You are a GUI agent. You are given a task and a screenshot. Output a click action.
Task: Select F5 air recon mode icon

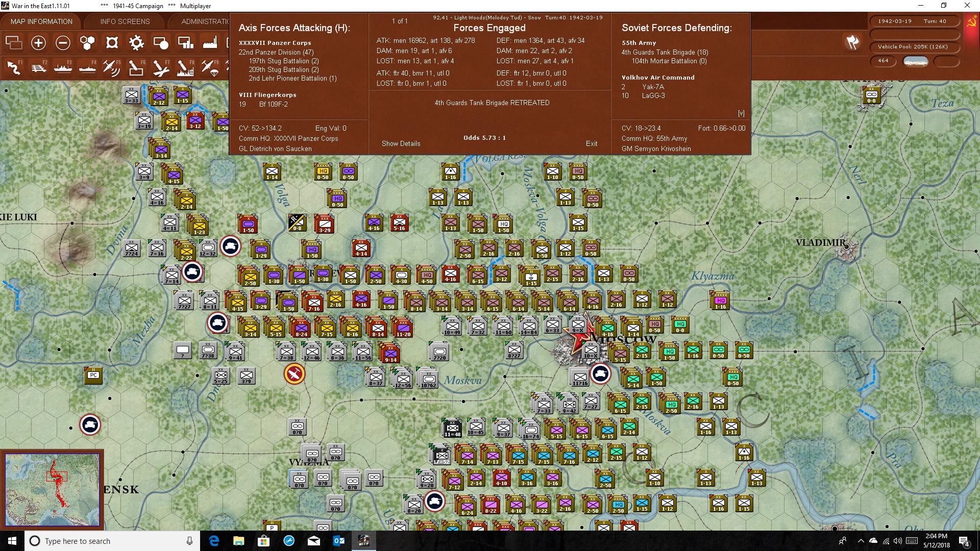112,67
